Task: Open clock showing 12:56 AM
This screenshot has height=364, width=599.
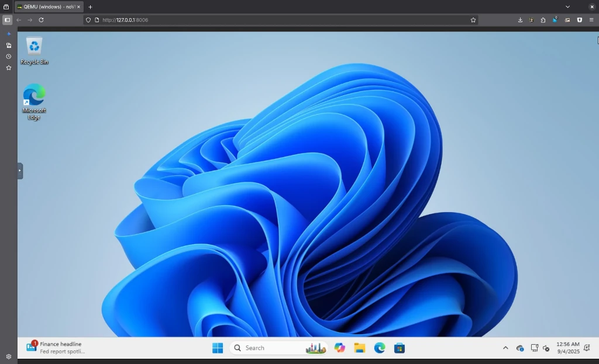Action: click(x=567, y=348)
